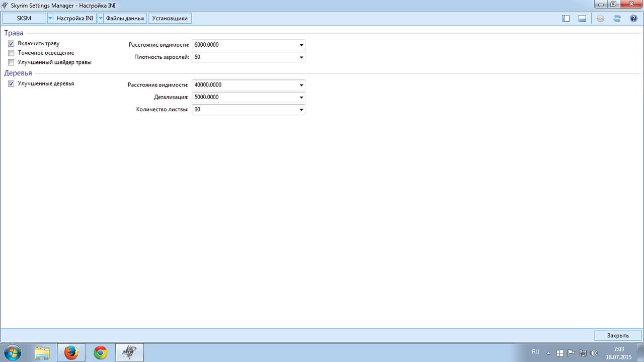Image resolution: width=644 pixels, height=362 pixels.
Task: Click the refresh arrows toolbar icon
Action: click(617, 19)
